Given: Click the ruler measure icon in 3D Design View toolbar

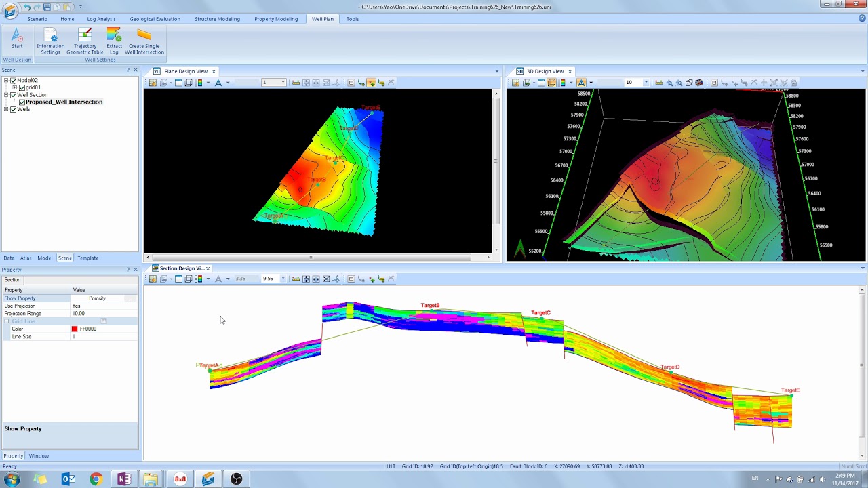Looking at the screenshot, I should 658,83.
